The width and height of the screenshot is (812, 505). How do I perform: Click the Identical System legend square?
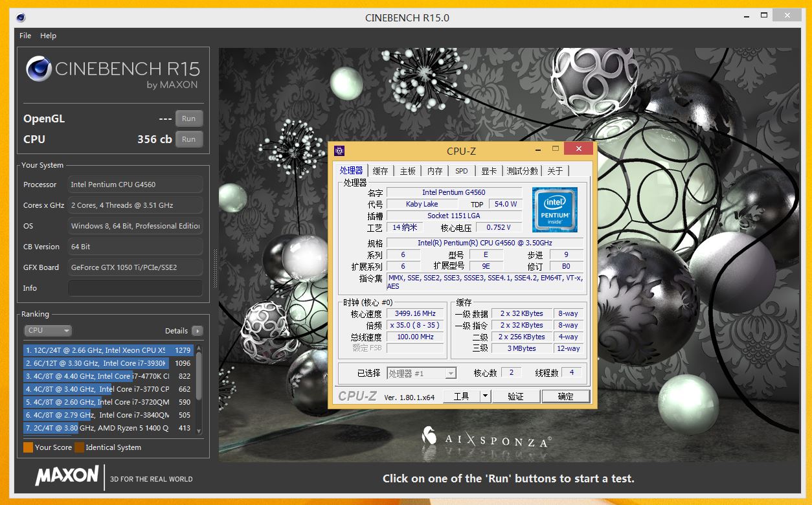80,447
